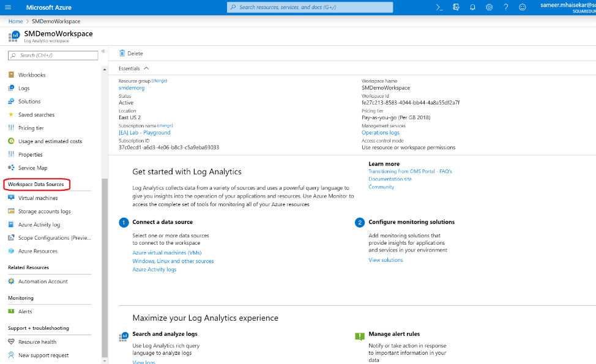This screenshot has height=364, width=596.
Task: Open portal Settings gear
Action: 489,7
